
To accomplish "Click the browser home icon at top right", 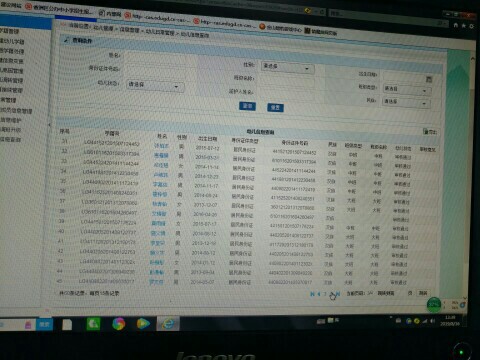I will click(456, 25).
